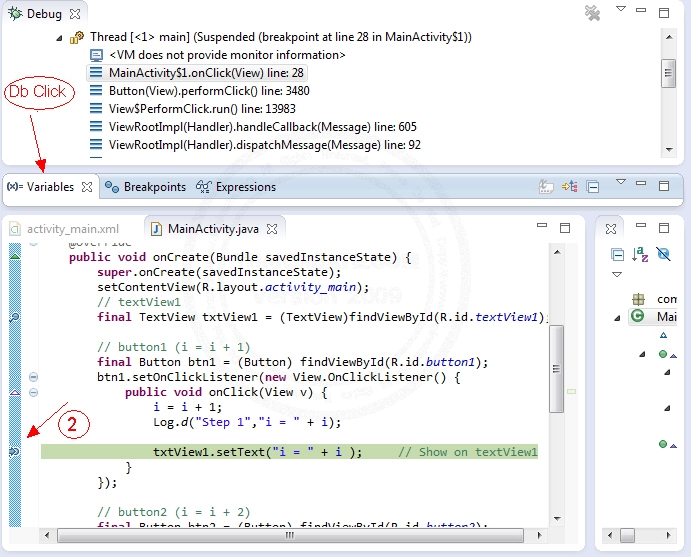The width and height of the screenshot is (691, 557).
Task: Switch to the Variables tab
Action: [50, 187]
